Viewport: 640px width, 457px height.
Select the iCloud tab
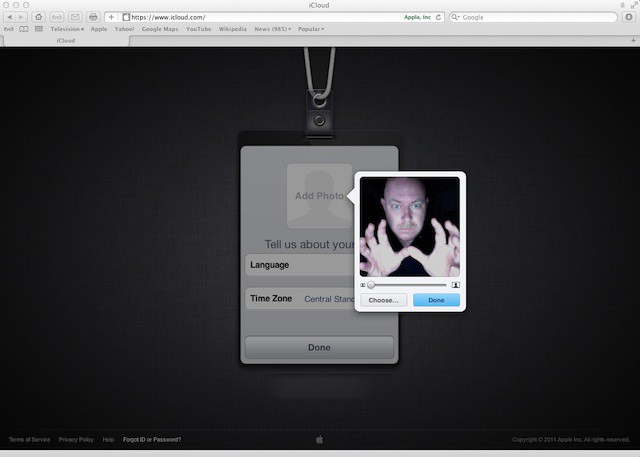[x=66, y=40]
